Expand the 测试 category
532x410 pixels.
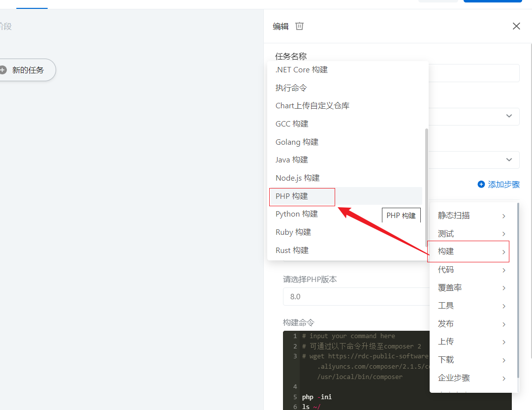click(471, 234)
